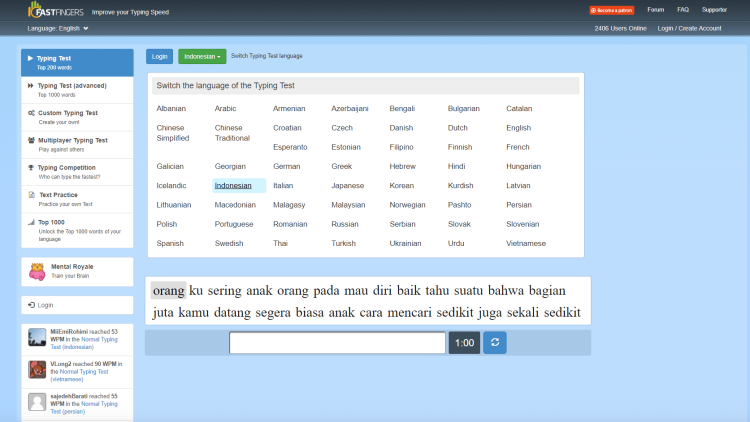
Task: Click sajedehBarati placeholder avatar
Action: [x=37, y=401]
